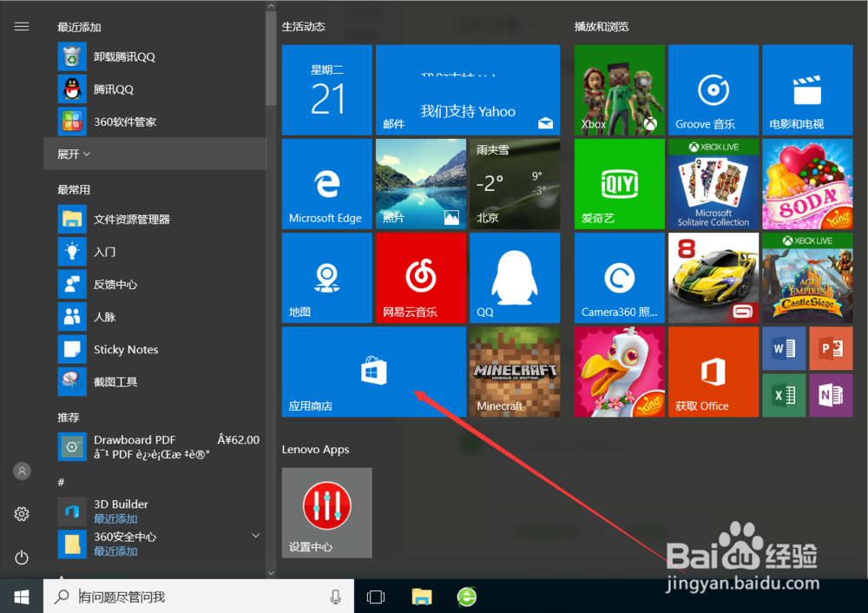
Task: Click the app list scrollbar thumb
Action: [271, 58]
